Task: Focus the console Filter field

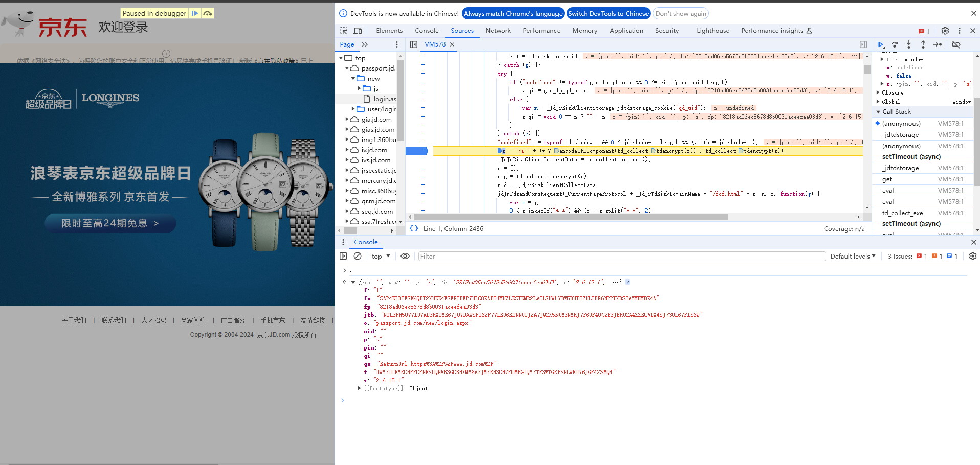Action: (621, 256)
